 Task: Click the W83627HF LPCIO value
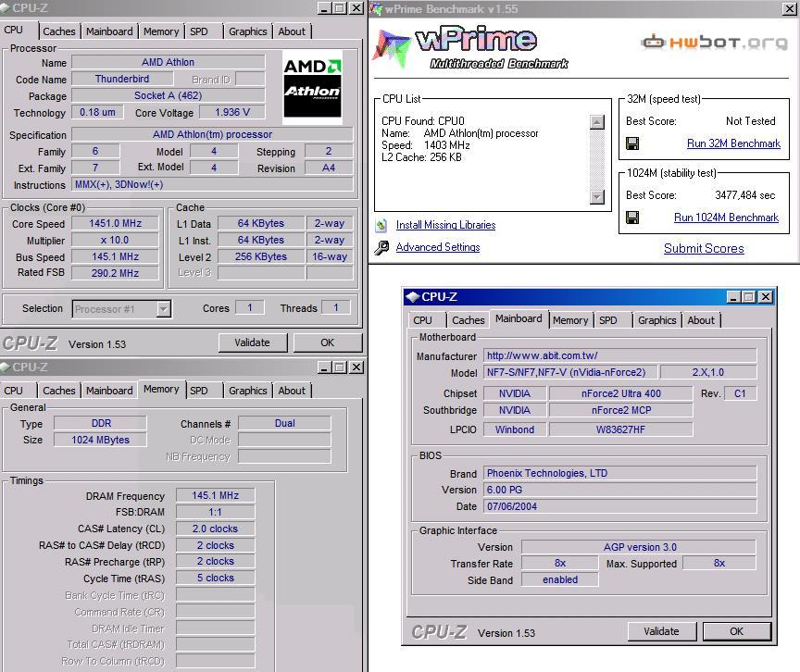tap(621, 429)
